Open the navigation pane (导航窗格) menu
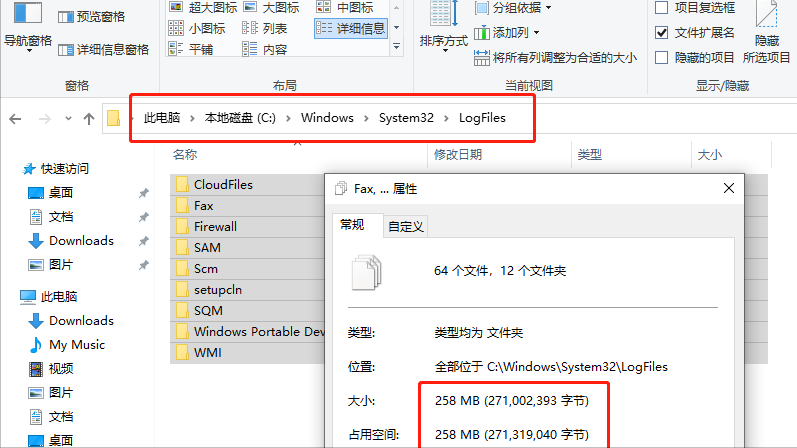The width and height of the screenshot is (797, 448). point(27,27)
